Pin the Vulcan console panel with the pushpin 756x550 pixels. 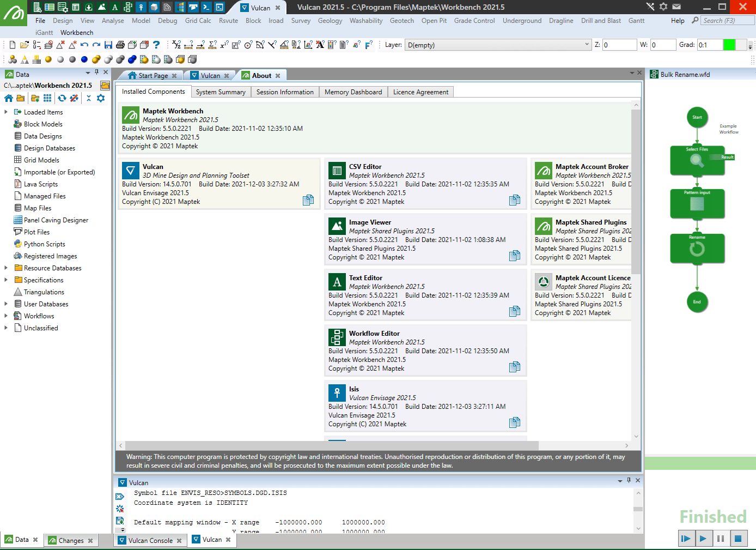[629, 480]
